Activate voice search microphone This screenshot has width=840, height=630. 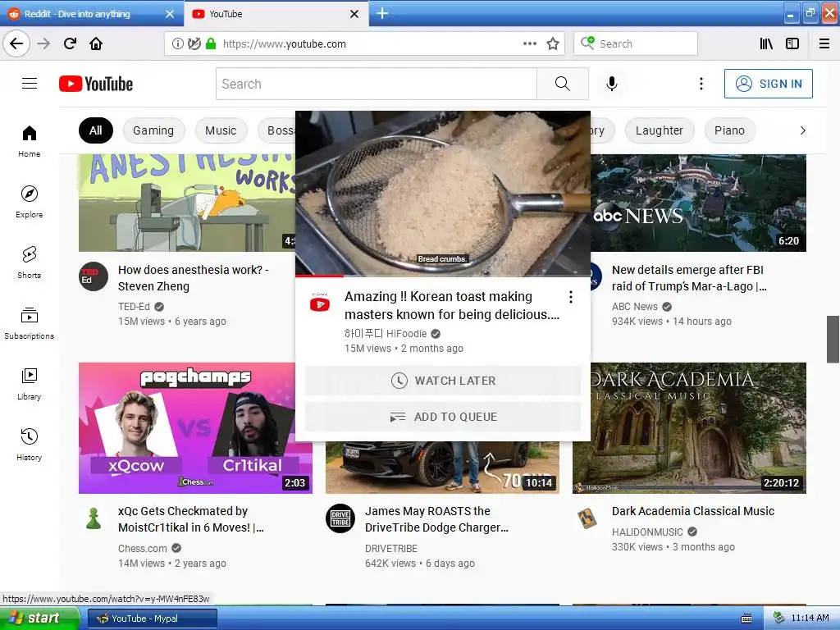[612, 84]
